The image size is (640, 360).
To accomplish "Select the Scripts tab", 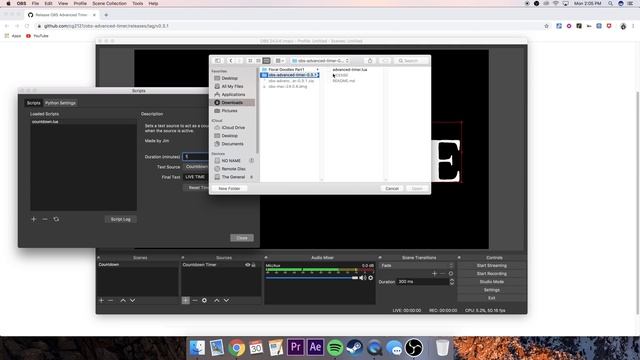I will tap(34, 103).
